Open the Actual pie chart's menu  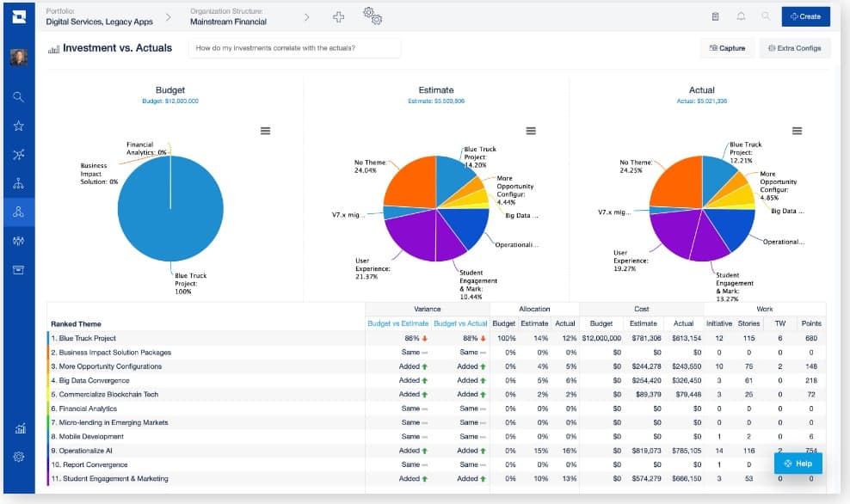(797, 131)
